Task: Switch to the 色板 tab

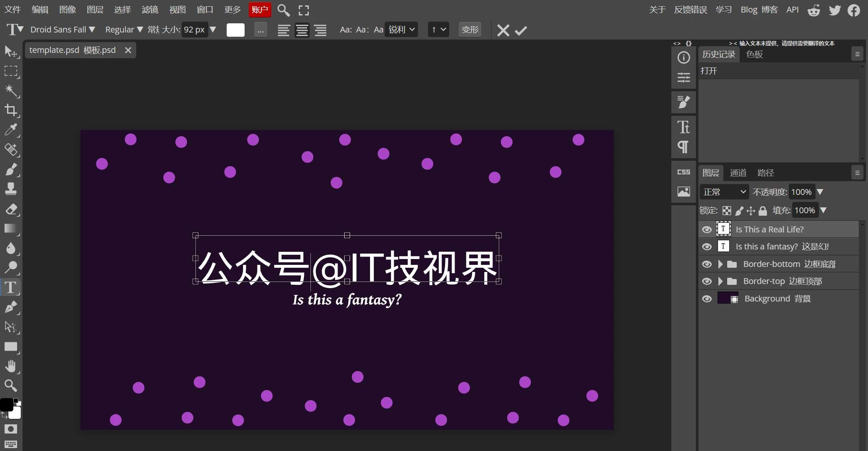Action: (754, 54)
